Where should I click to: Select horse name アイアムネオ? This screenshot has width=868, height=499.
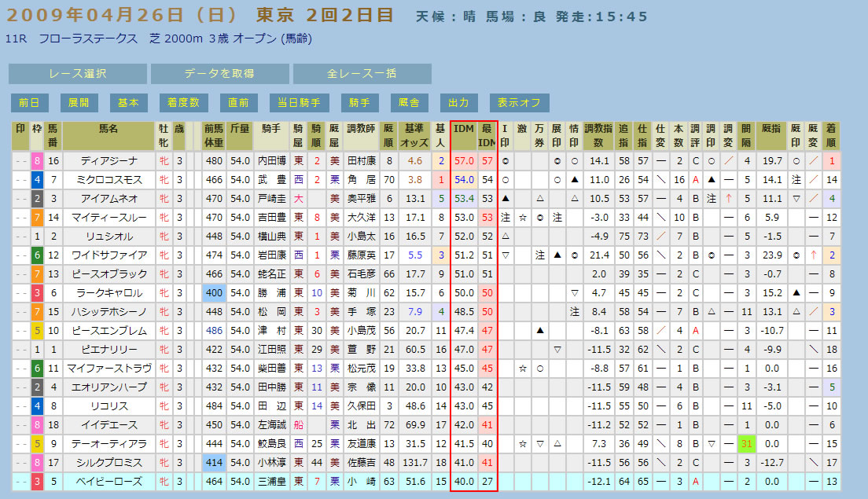[x=109, y=199]
